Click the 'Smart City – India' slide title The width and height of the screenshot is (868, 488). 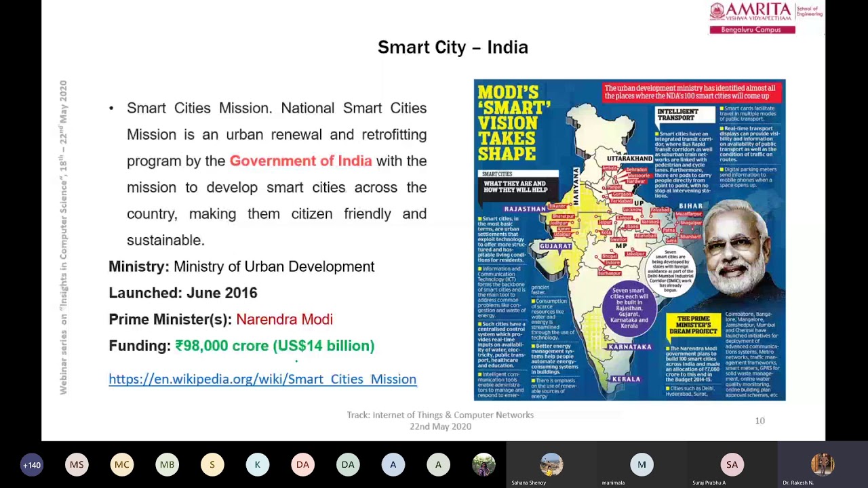click(453, 47)
